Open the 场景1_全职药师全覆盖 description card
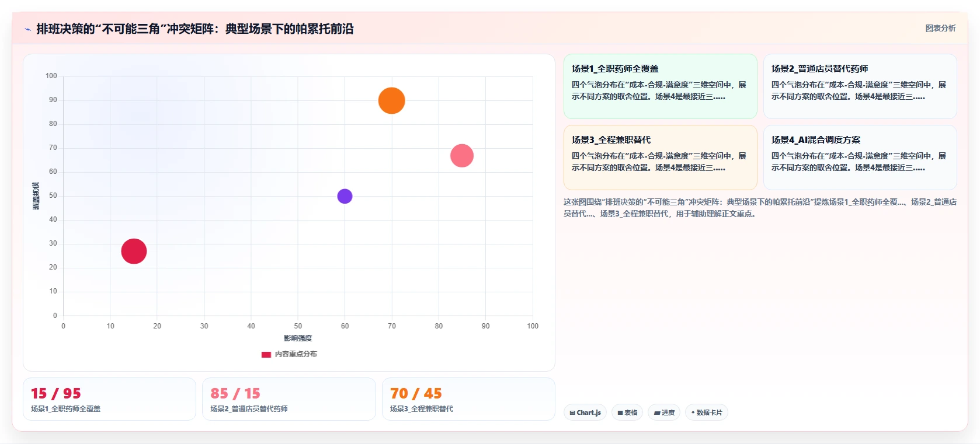The width and height of the screenshot is (980, 444). pos(660,86)
